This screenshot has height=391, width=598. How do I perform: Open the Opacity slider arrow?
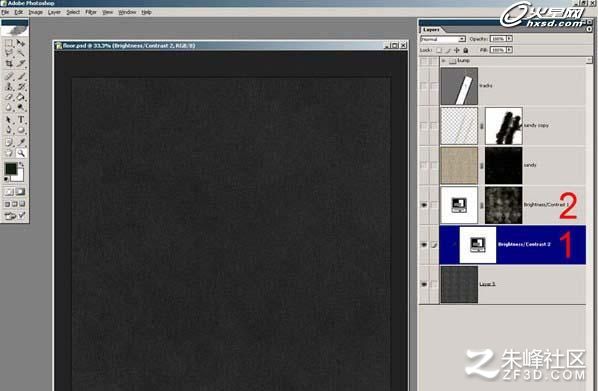(x=509, y=39)
